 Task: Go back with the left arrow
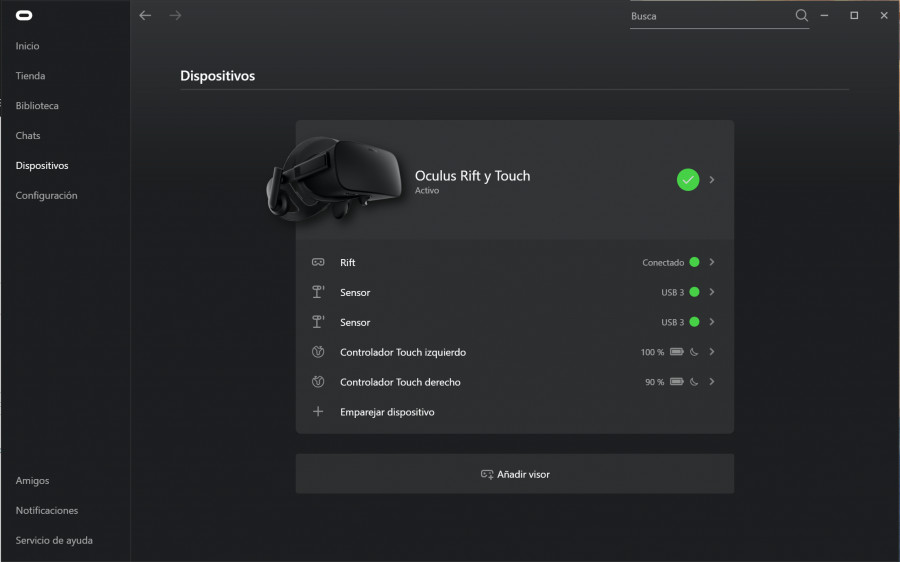[x=145, y=15]
